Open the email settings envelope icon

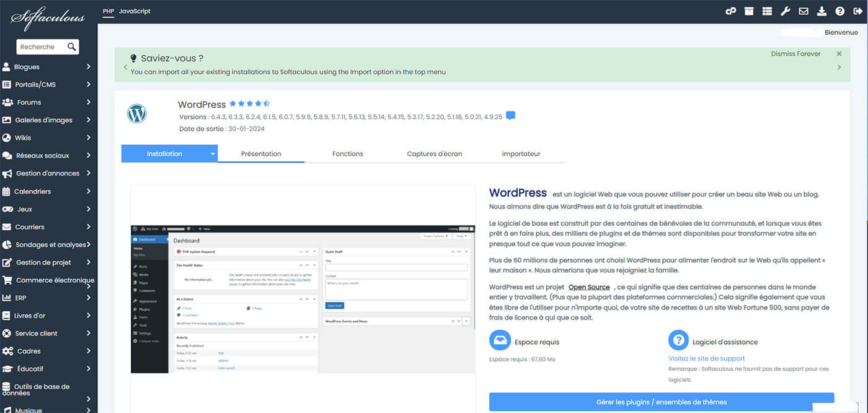[x=803, y=11]
